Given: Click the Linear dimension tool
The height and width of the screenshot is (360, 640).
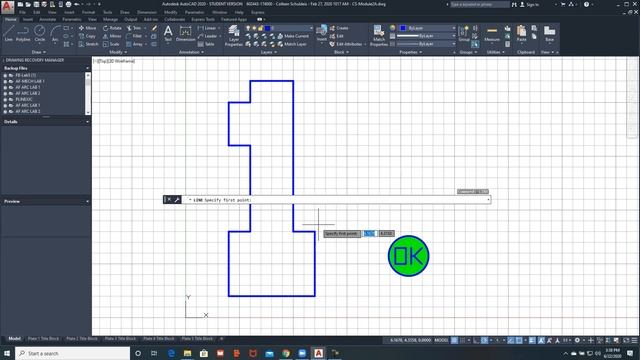Looking at the screenshot, I should [207, 28].
